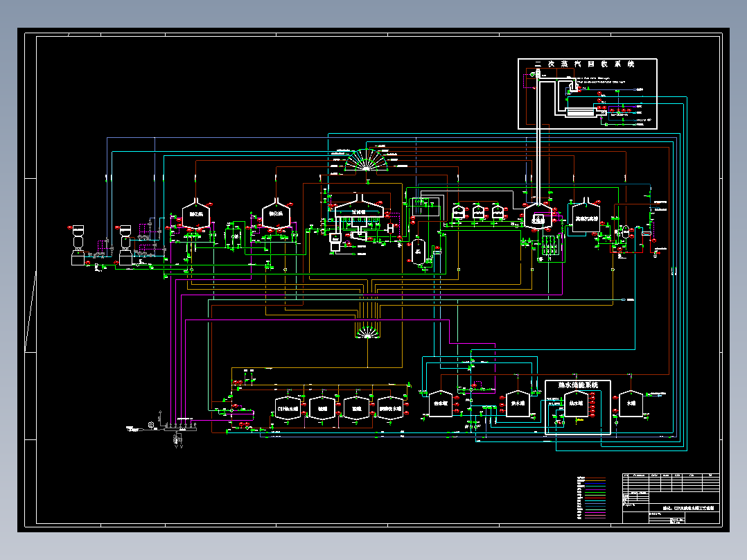Click the drawing title in the title block

point(688,508)
